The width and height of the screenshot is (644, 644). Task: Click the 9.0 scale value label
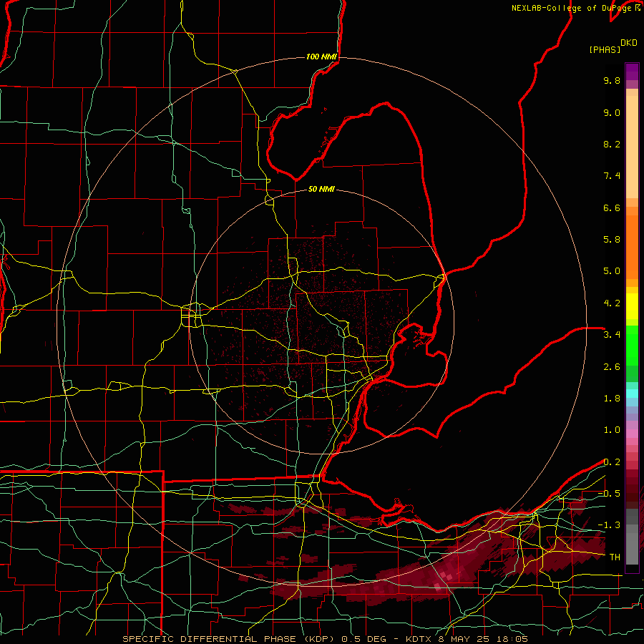coord(612,112)
